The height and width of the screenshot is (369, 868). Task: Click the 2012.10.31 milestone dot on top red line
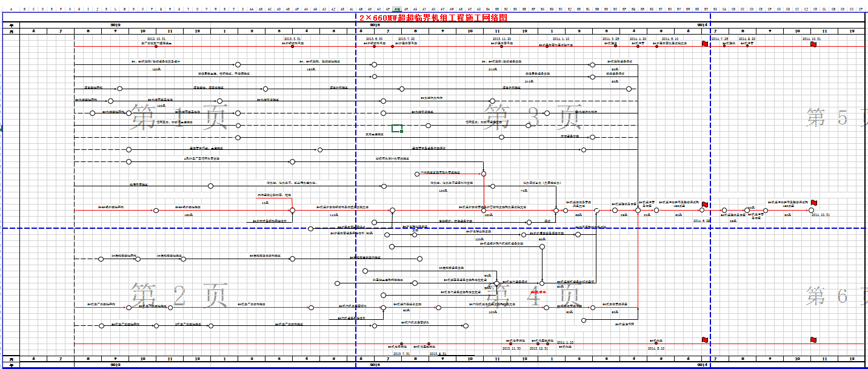coord(156,46)
